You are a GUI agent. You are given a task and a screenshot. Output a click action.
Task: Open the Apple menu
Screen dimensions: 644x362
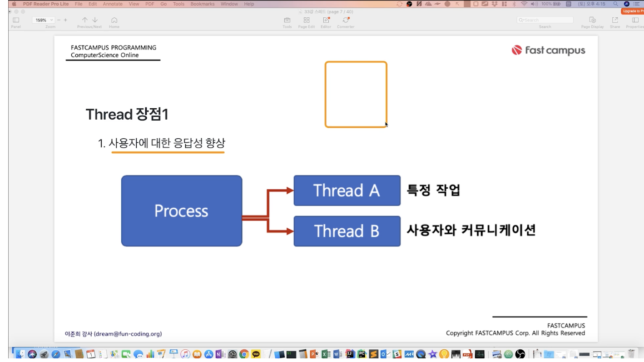[x=14, y=4]
